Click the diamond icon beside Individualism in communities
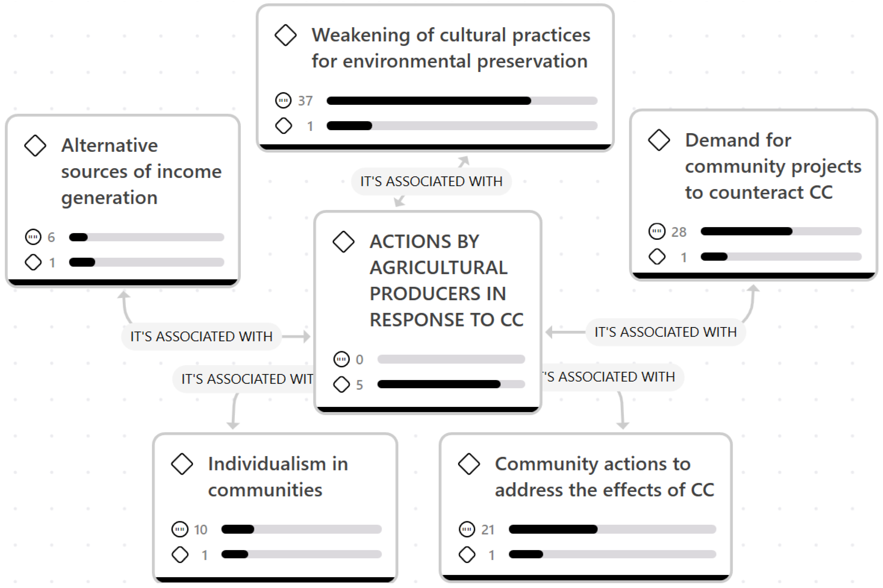This screenshot has height=588, width=883. pos(182,464)
